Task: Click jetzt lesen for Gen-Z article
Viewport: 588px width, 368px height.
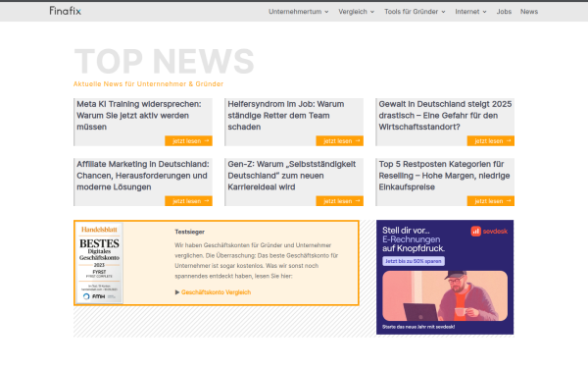Action: (x=340, y=201)
